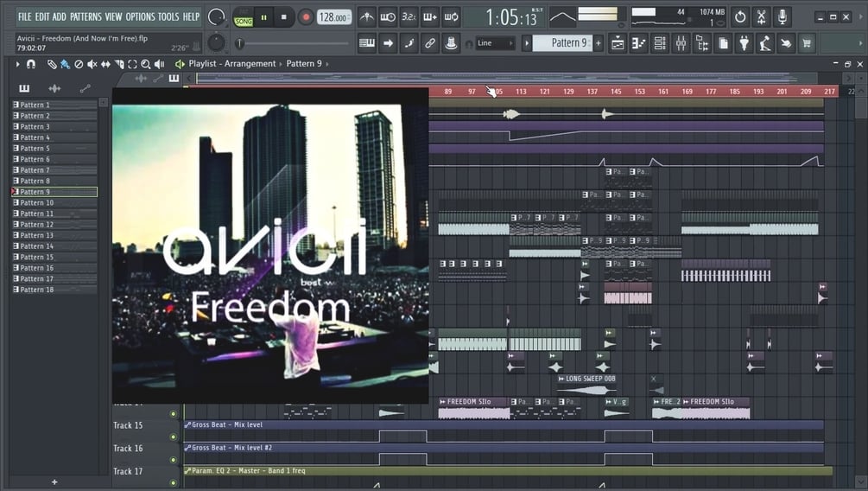Pause playback with the pause button
The height and width of the screenshot is (491, 868).
[x=264, y=18]
